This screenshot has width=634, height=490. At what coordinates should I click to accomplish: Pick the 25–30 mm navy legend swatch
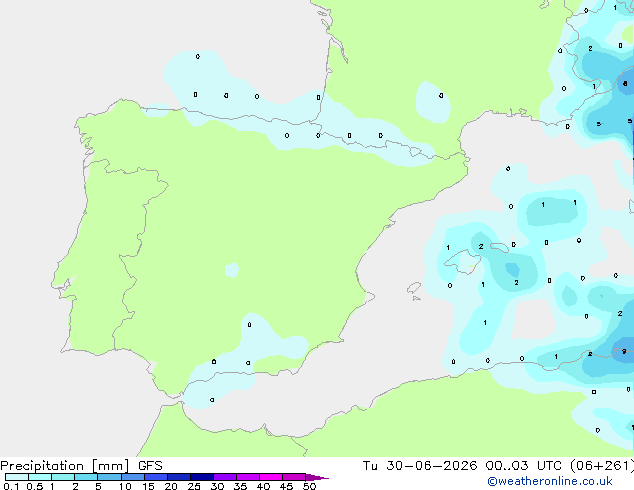pos(202,477)
